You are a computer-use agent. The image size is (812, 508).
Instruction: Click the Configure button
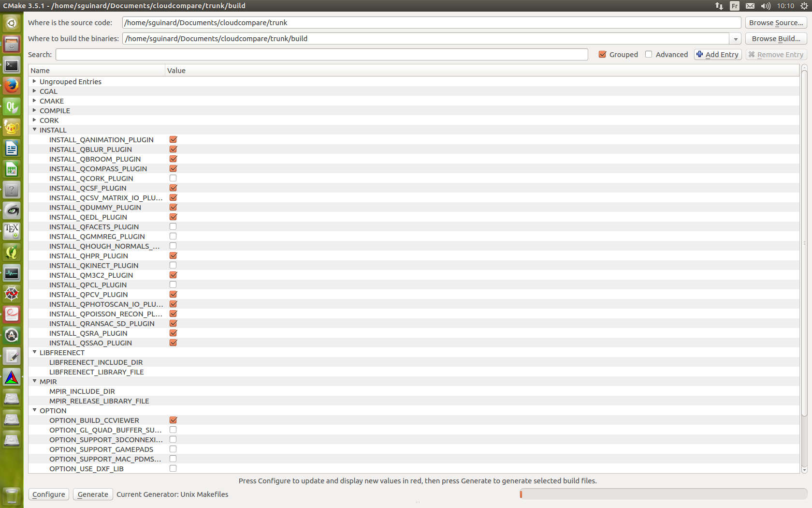[x=49, y=494]
